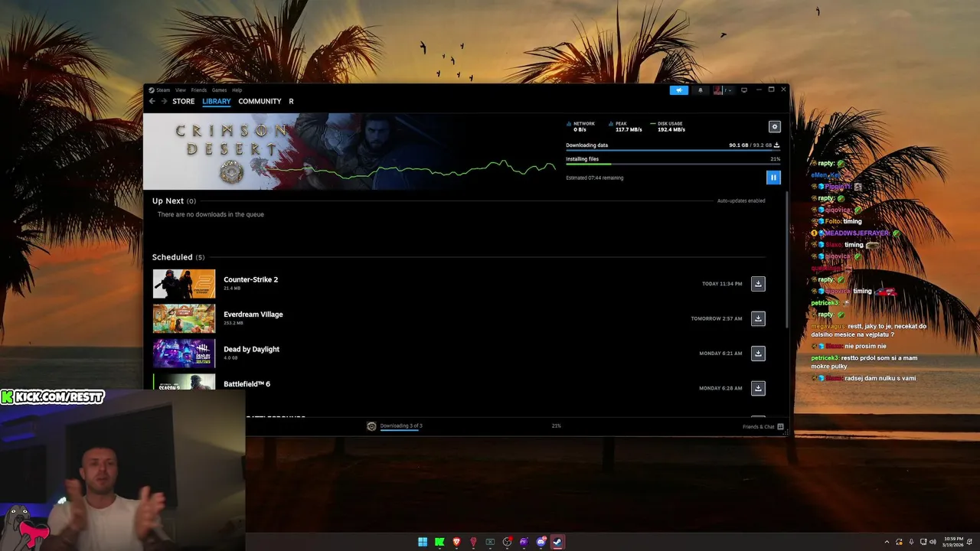This screenshot has height=551, width=980.
Task: Click the Steam announcements megaphone button
Action: [x=679, y=90]
